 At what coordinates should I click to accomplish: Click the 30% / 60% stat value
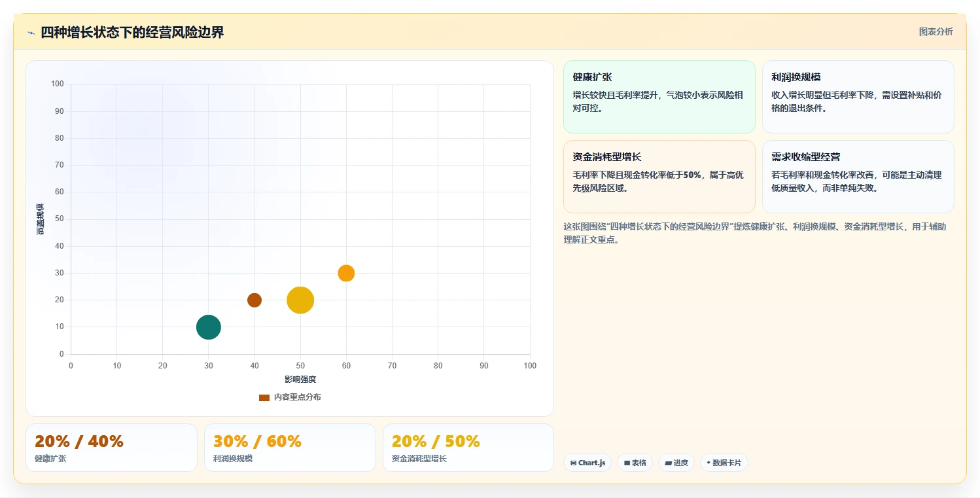(x=257, y=441)
